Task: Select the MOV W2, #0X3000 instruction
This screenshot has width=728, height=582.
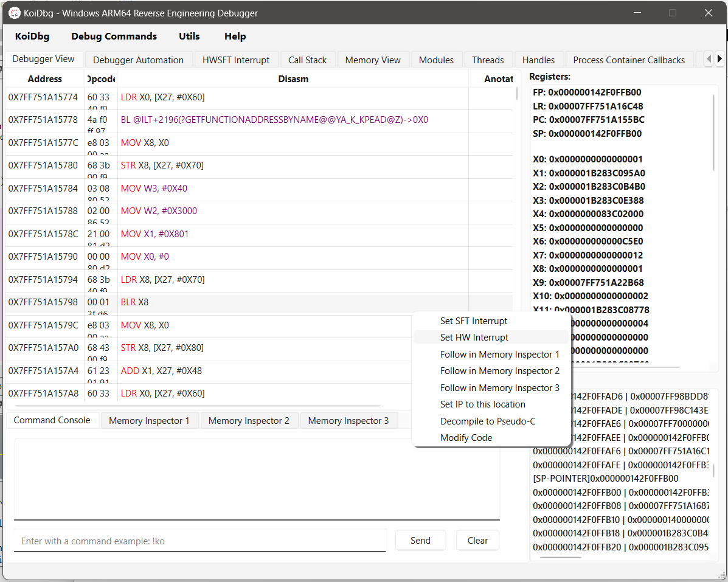Action: [259, 212]
